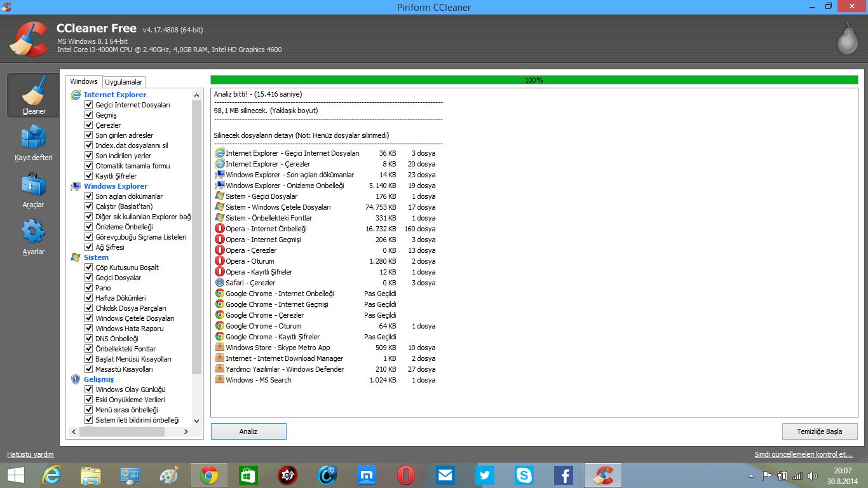Click the Windows Explorer group icon in the tree

[x=76, y=186]
